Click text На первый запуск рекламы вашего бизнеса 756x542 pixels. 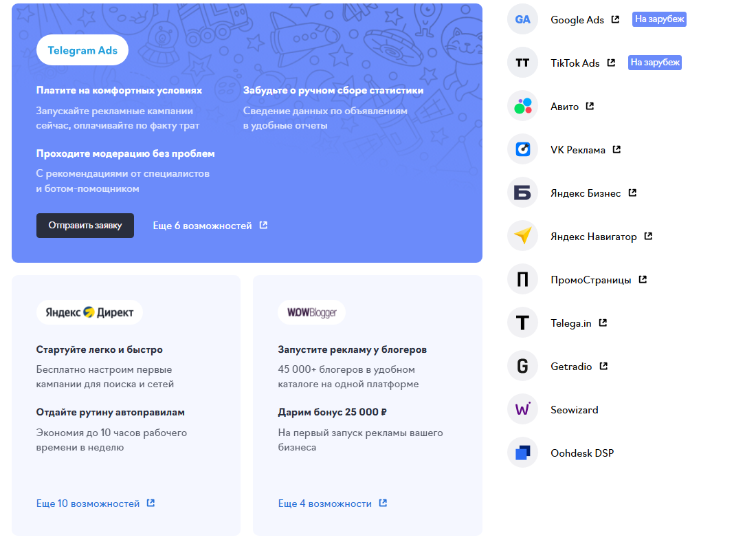pyautogui.click(x=360, y=440)
